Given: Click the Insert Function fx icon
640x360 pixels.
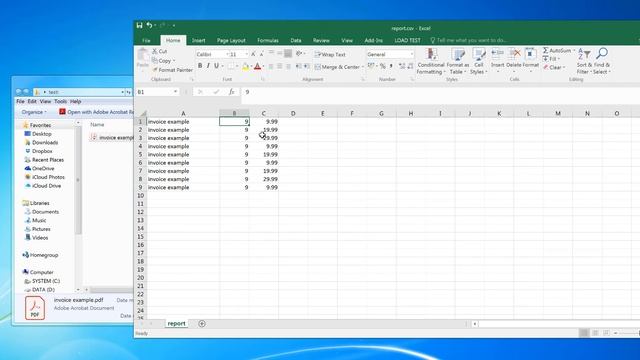Looking at the screenshot, I should (231, 92).
